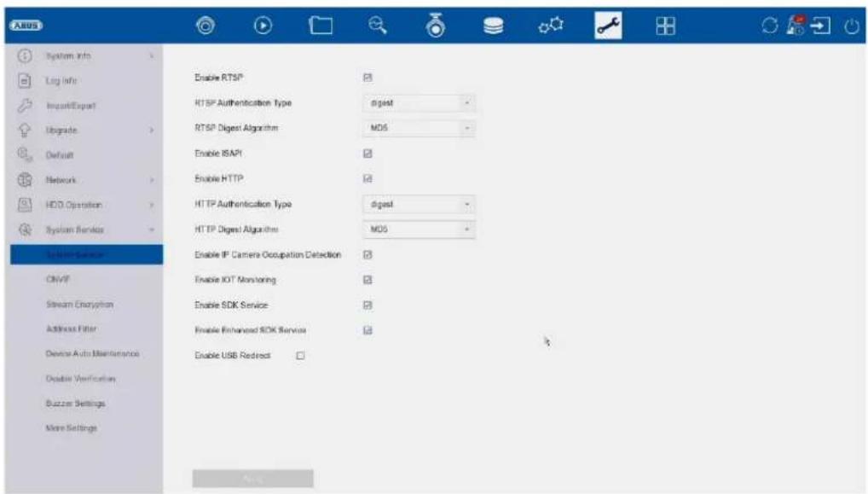Toggle Enable Enhanced SDK Service checkbox
Viewport: 868px width, 494px height.
tap(367, 330)
